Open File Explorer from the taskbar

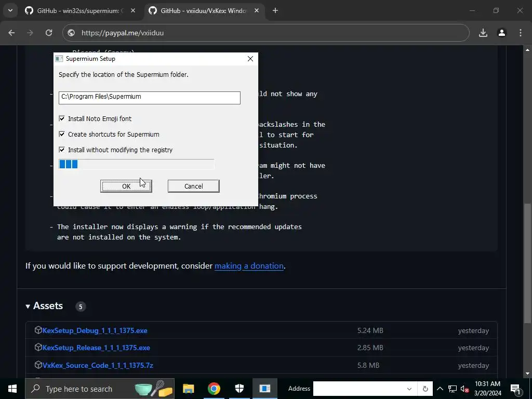(x=188, y=389)
